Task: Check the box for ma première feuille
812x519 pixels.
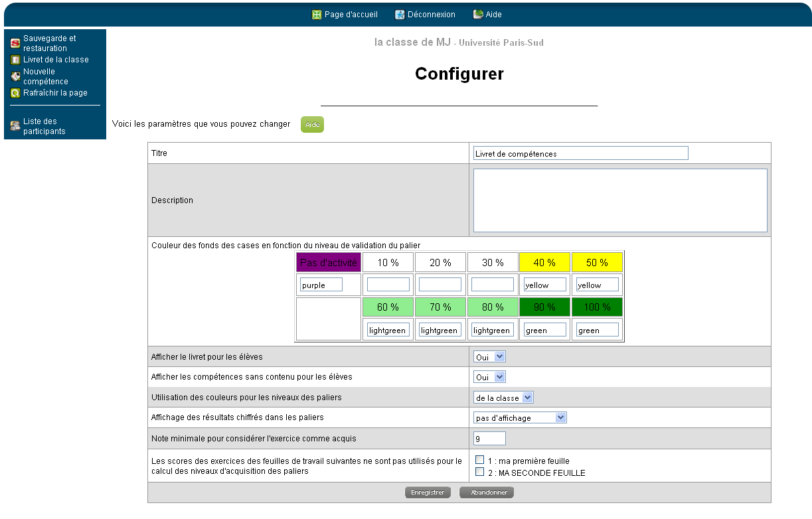Action: point(479,459)
